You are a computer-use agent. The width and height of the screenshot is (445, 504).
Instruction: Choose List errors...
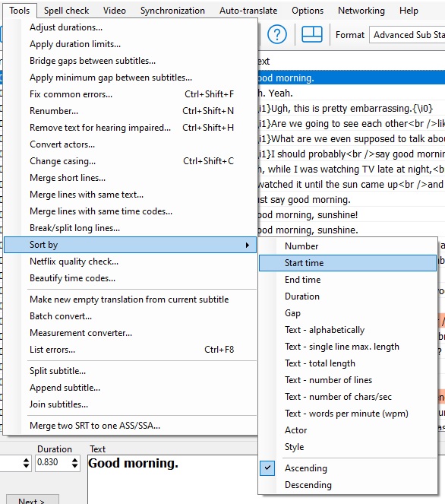(x=131, y=350)
